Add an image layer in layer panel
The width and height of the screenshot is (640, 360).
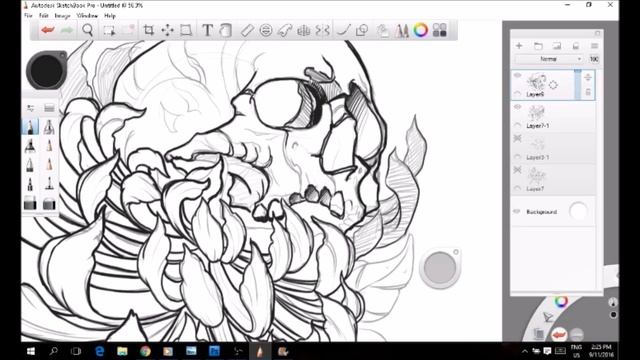click(557, 46)
